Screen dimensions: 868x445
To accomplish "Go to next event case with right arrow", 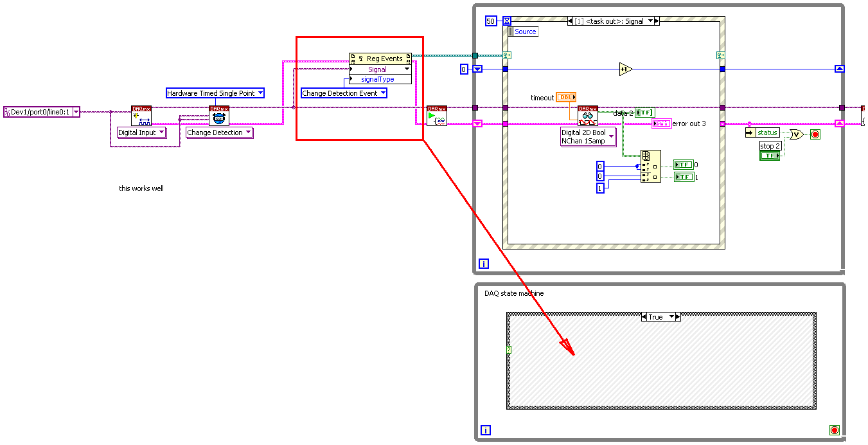I will 657,21.
